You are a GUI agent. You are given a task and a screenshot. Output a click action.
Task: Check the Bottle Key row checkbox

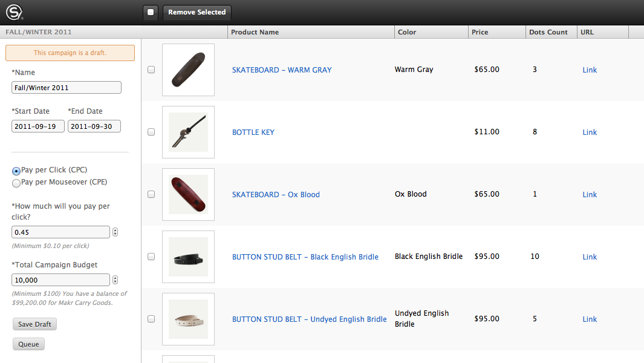pos(151,132)
